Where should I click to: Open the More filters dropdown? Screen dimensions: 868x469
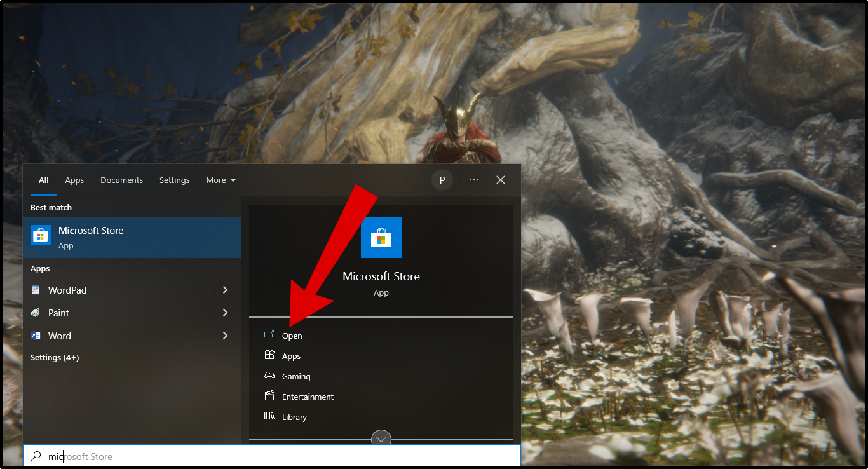click(x=221, y=180)
